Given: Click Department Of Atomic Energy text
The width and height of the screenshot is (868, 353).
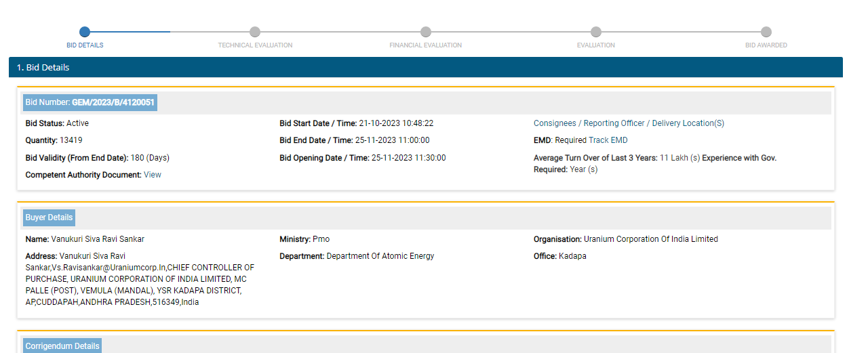Looking at the screenshot, I should tap(357, 256).
